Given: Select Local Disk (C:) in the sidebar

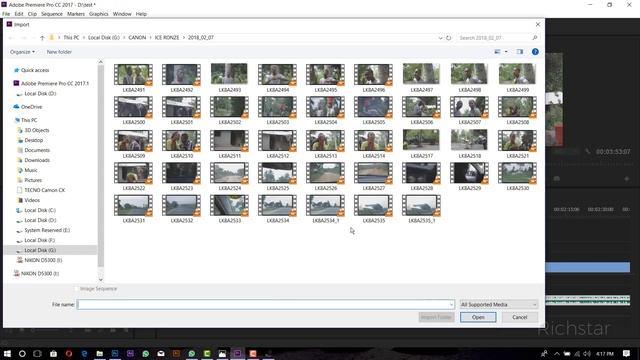Looking at the screenshot, I should click(40, 210).
